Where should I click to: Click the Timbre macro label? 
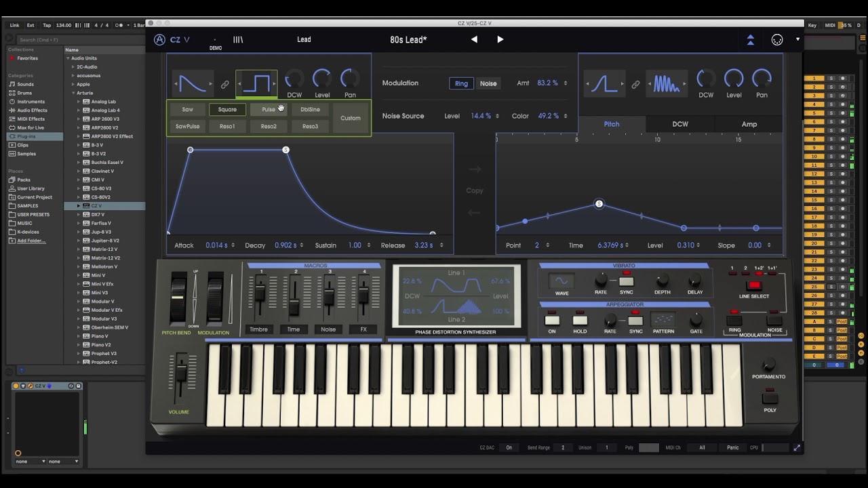click(x=258, y=329)
